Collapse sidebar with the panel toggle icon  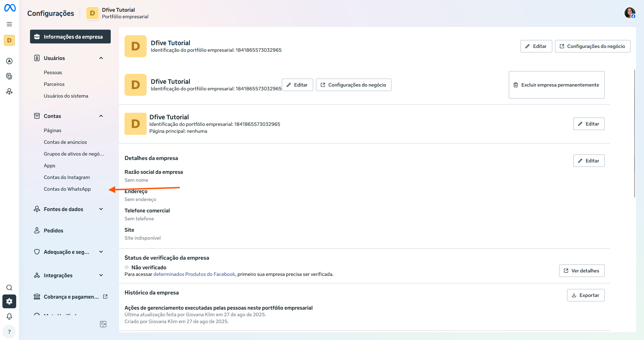(103, 324)
